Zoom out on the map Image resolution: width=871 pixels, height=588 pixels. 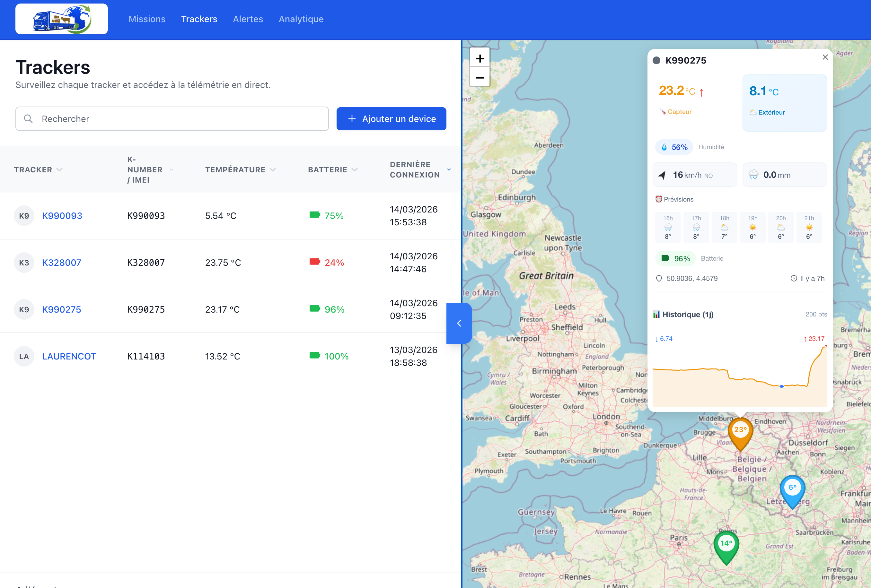pyautogui.click(x=480, y=78)
